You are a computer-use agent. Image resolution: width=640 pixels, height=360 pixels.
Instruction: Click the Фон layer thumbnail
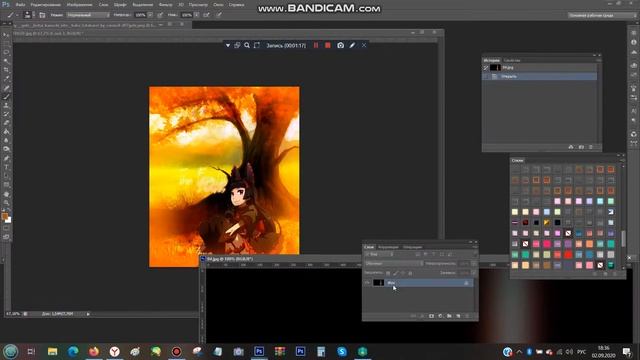click(378, 282)
